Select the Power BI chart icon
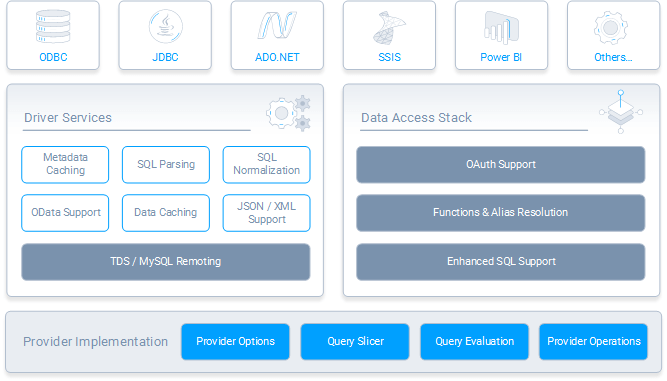667x381 pixels. (501, 27)
